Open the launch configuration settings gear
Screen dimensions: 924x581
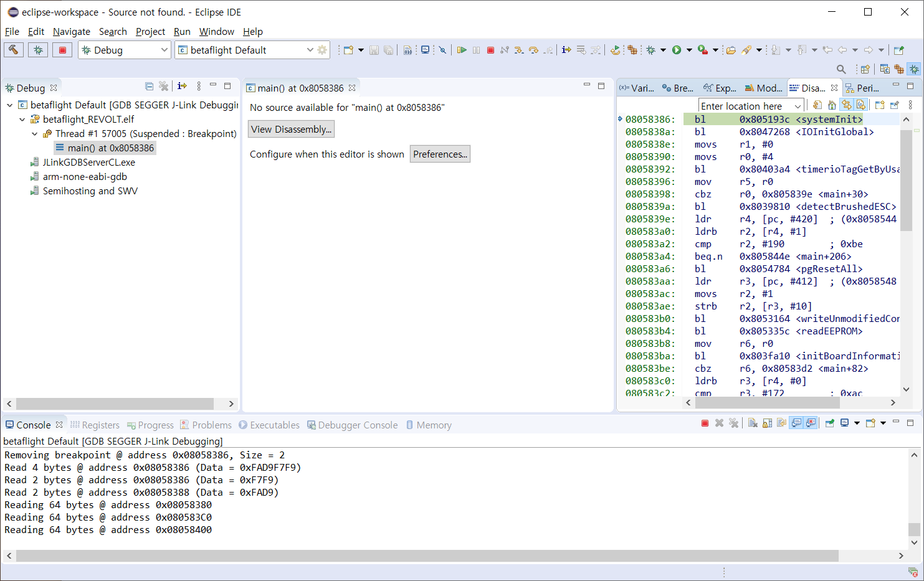tap(322, 50)
